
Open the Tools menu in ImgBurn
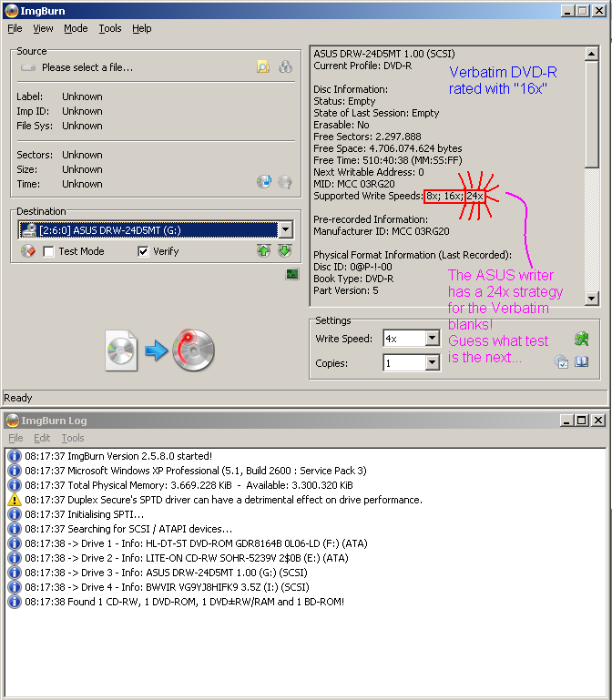point(110,28)
